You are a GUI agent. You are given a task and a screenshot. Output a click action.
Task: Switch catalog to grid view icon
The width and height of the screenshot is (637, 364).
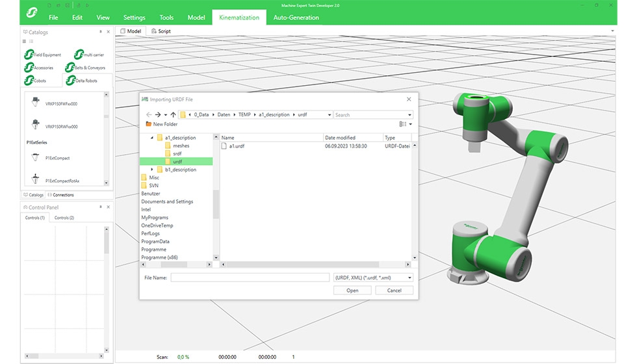[25, 42]
